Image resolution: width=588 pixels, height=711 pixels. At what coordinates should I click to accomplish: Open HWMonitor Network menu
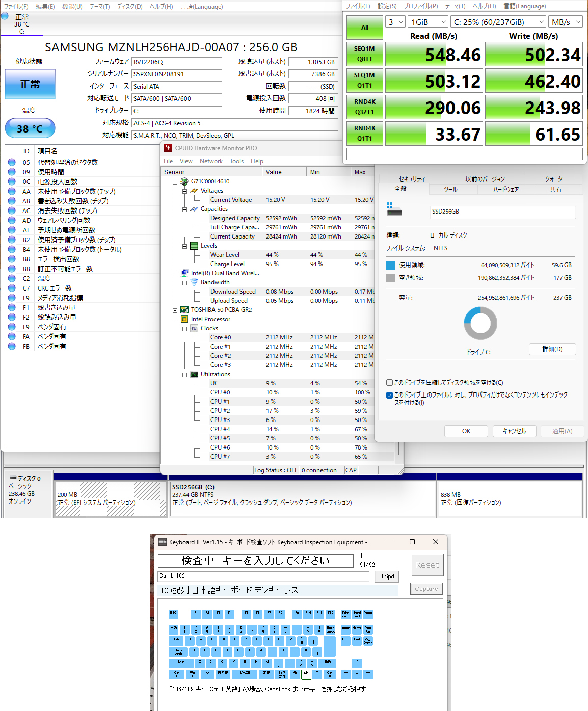211,161
